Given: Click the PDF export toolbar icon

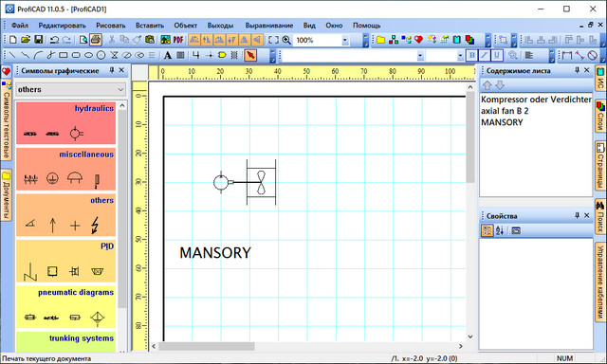Looking at the screenshot, I should [178, 40].
